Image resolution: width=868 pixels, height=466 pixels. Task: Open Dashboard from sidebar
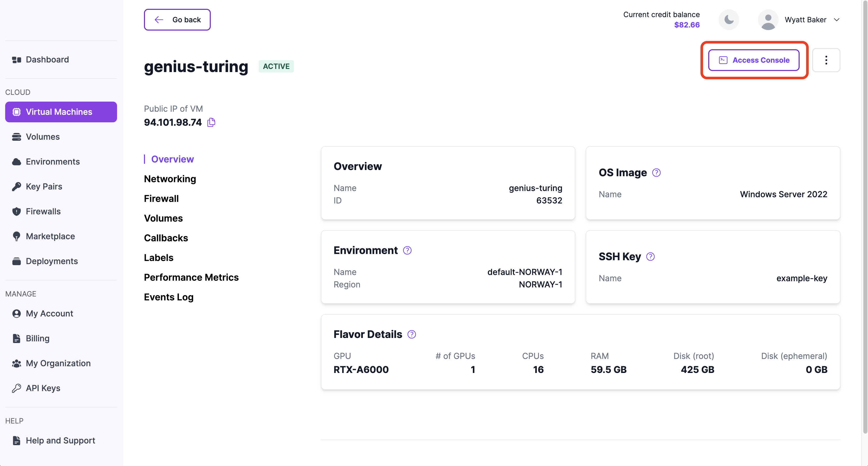(x=47, y=60)
